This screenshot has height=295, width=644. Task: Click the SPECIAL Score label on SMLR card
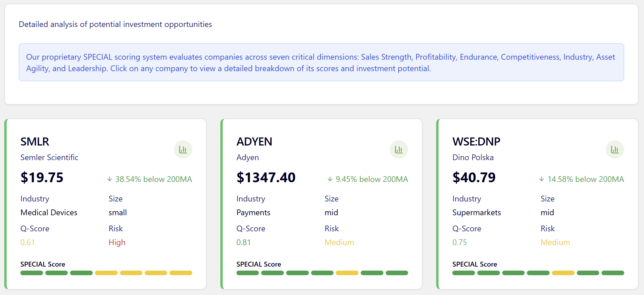[x=43, y=264]
